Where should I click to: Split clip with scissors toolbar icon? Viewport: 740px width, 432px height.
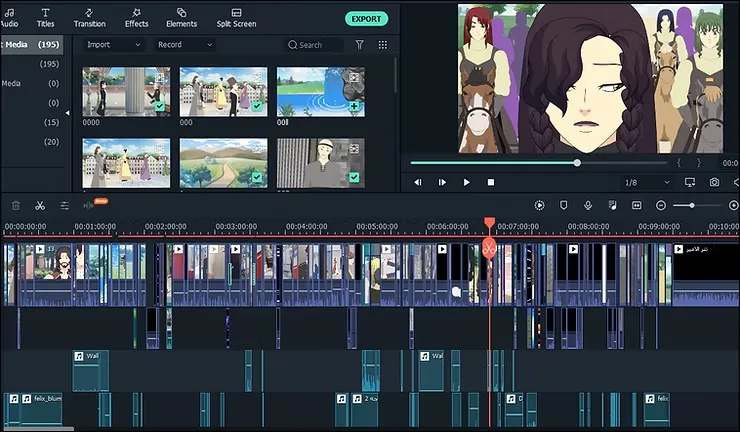(x=40, y=205)
